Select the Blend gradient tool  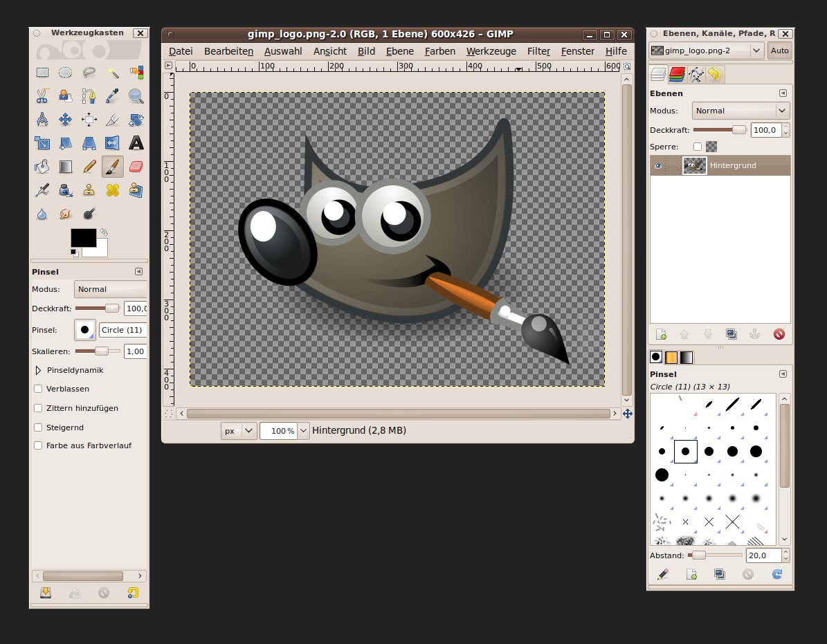tap(66, 167)
